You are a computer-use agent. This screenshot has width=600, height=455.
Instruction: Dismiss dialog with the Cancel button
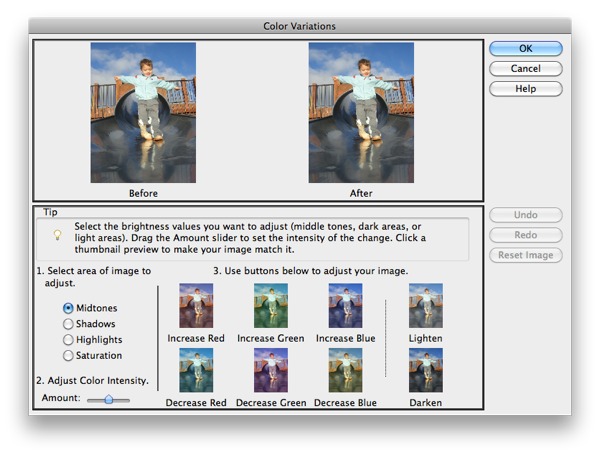click(x=526, y=68)
